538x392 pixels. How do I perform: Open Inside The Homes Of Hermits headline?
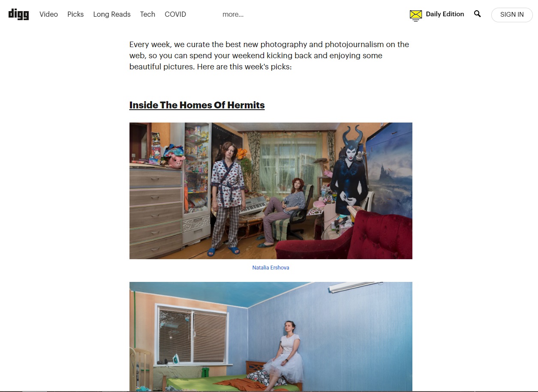197,105
